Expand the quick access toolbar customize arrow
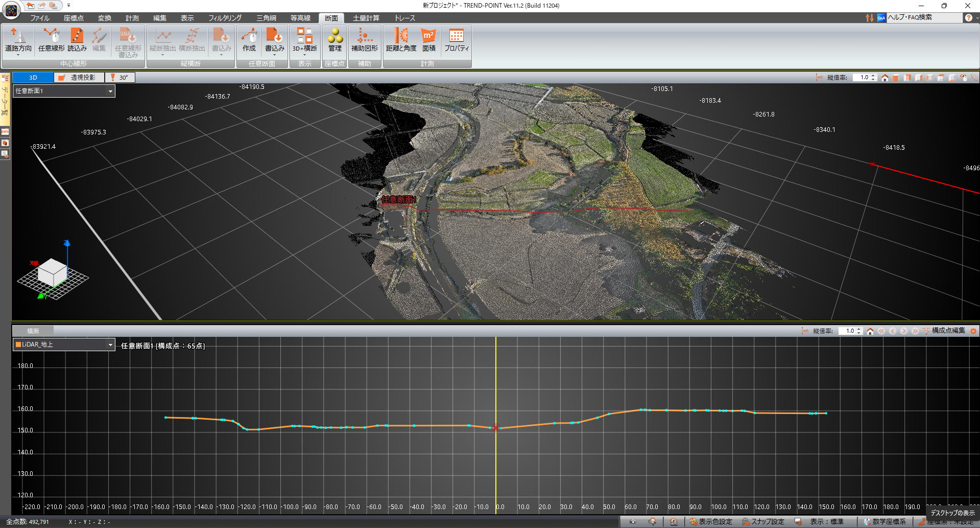The height and width of the screenshot is (528, 980). [68, 6]
